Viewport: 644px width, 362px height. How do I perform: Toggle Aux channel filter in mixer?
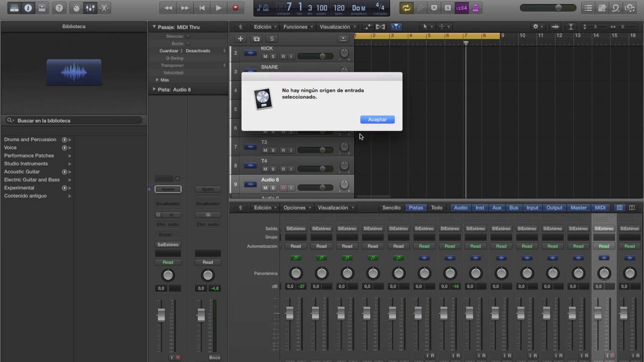pyautogui.click(x=497, y=208)
